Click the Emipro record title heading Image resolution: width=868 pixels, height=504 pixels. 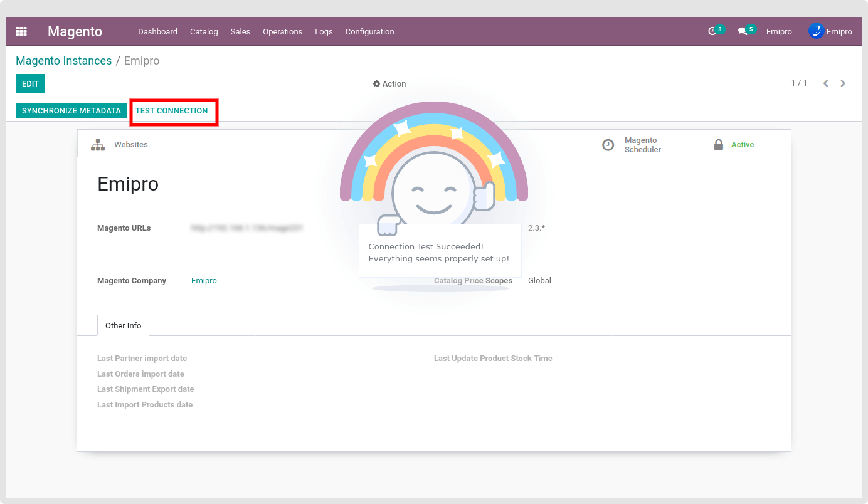[128, 184]
